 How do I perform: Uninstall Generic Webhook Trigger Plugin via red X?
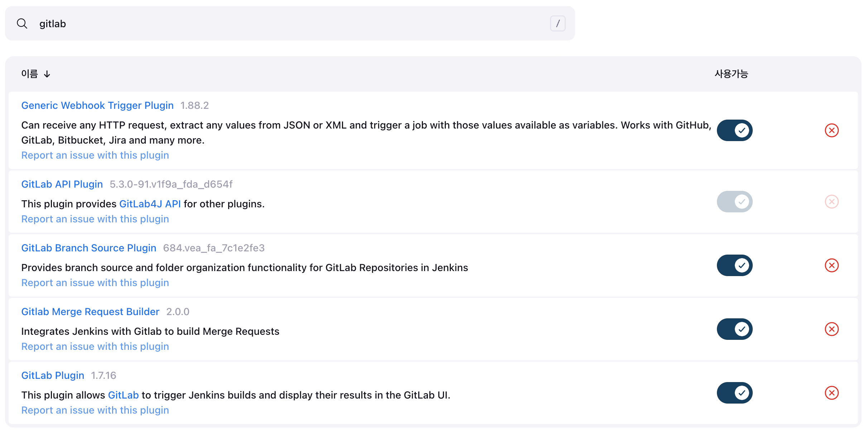pyautogui.click(x=831, y=130)
